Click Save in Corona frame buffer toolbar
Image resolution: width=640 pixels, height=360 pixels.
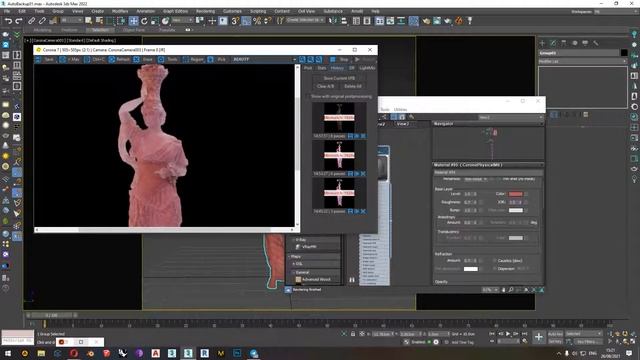tap(45, 60)
